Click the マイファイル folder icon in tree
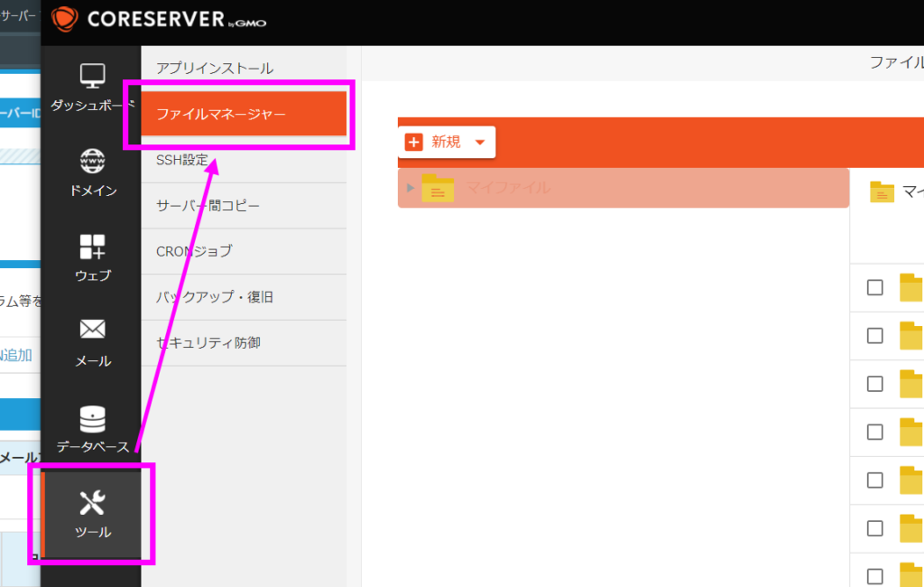The image size is (924, 587). pos(438,188)
